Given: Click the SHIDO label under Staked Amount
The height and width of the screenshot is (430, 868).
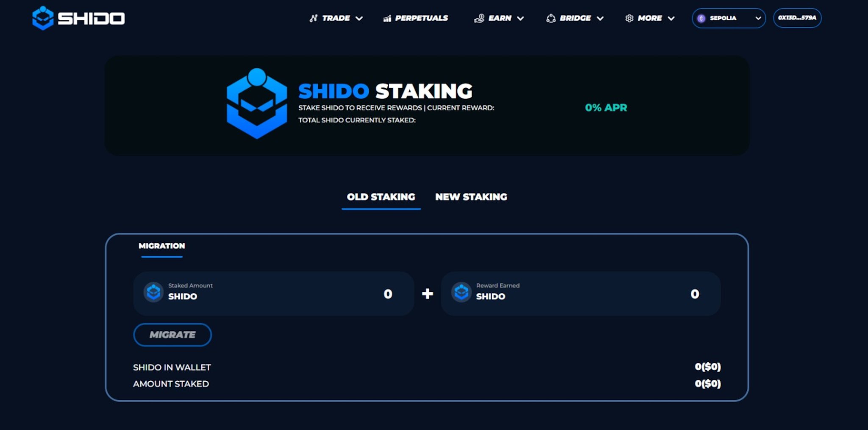Looking at the screenshot, I should point(183,296).
